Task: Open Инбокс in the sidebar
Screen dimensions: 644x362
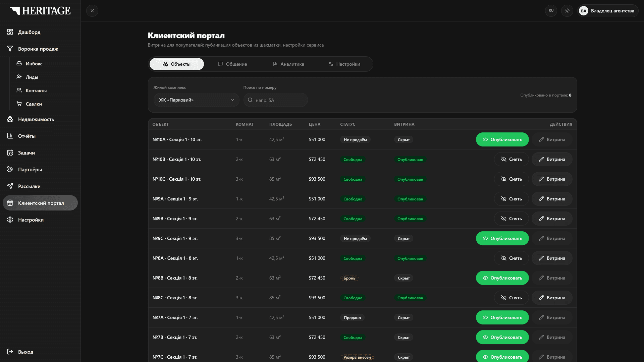Action: pos(45,64)
